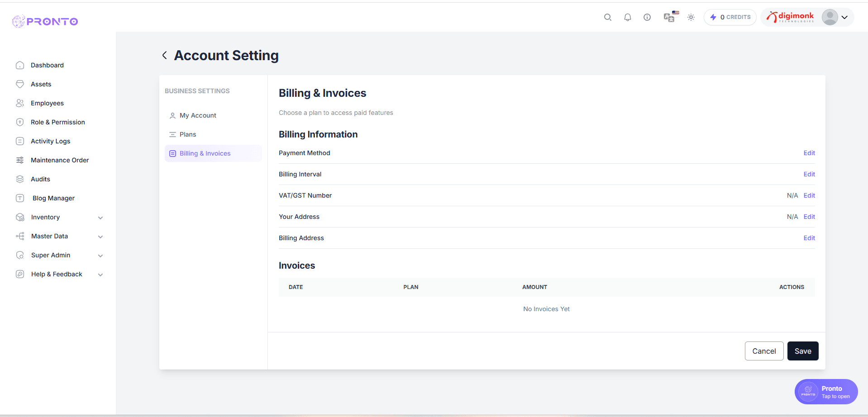
Task: Click the info icon in the header
Action: pos(647,17)
